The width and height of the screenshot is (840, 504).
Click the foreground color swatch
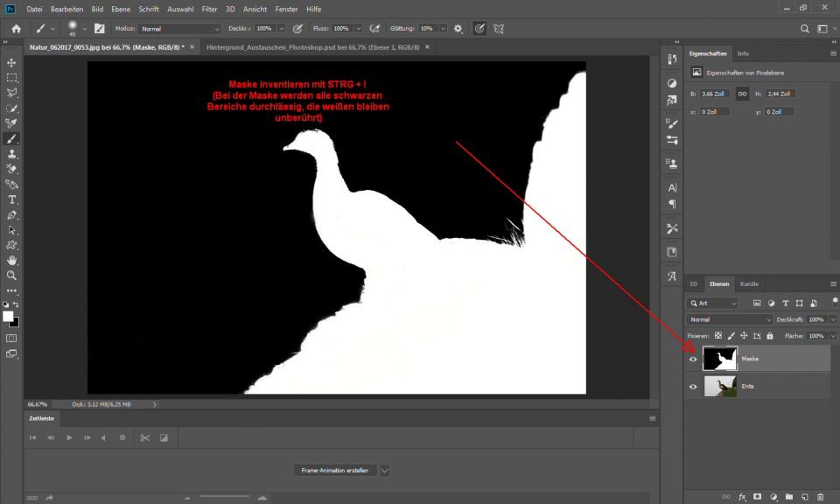coord(8,316)
